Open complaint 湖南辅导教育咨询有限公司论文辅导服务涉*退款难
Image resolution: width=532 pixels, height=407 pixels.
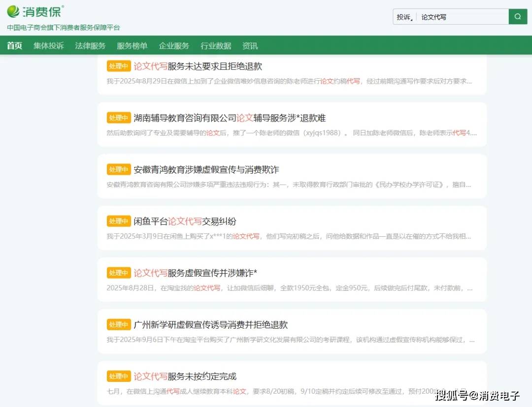point(230,118)
